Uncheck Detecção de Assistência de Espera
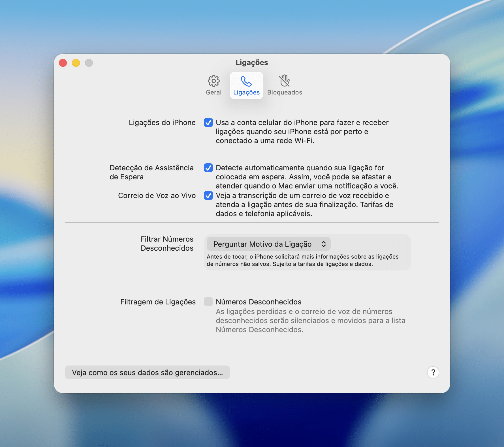Screen dimensions: 504x447 click(208, 168)
